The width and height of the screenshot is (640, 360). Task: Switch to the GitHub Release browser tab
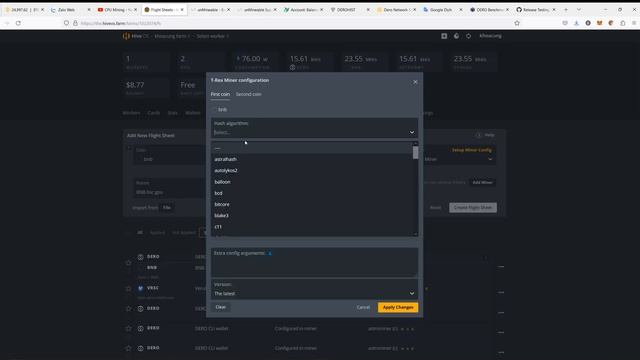pyautogui.click(x=535, y=10)
